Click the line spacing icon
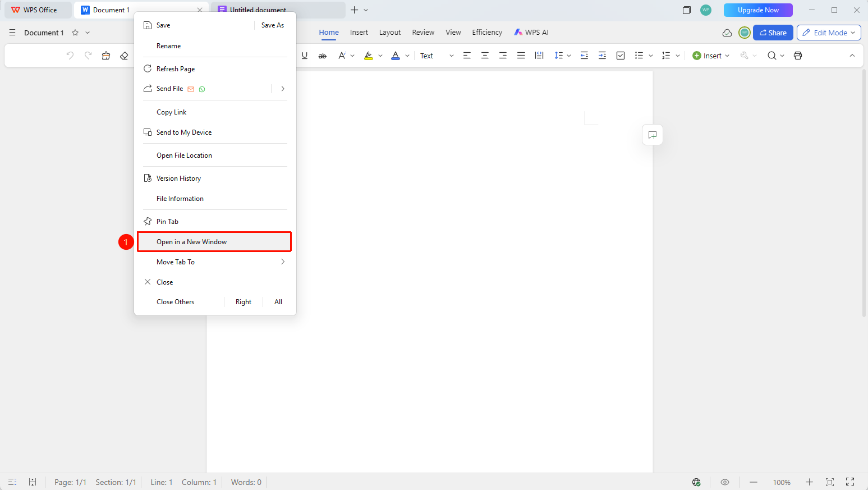Screen dimensions: 868x490 tap(558, 56)
